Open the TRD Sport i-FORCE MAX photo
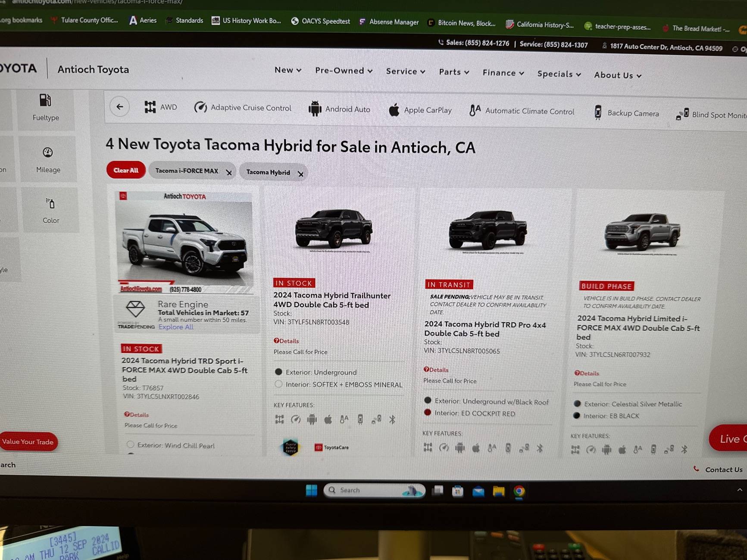Image resolution: width=747 pixels, height=560 pixels. pyautogui.click(x=184, y=242)
